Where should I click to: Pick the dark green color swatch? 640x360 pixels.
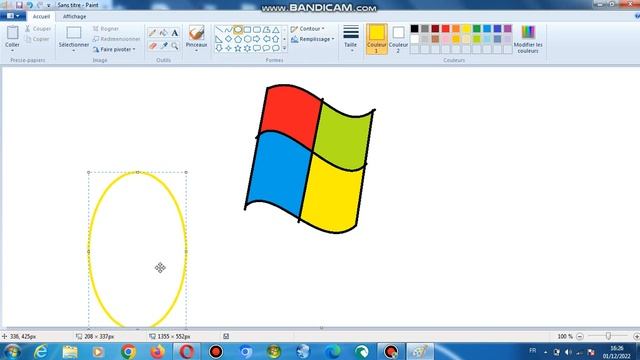click(476, 29)
